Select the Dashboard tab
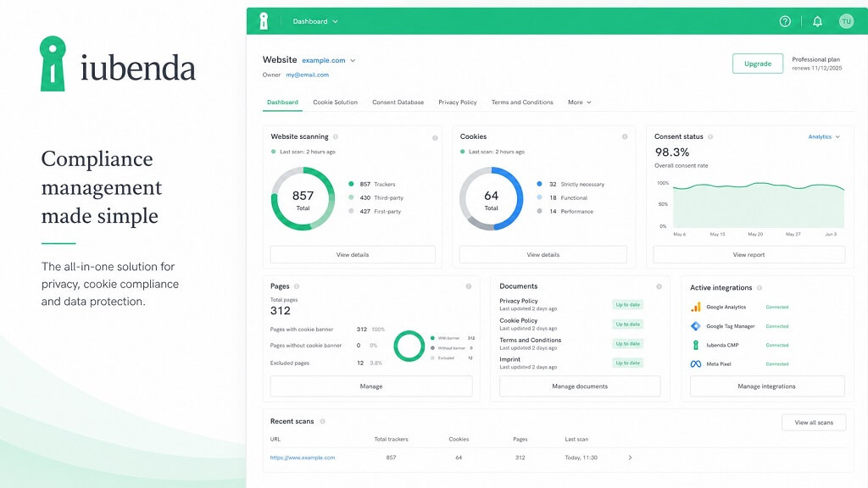Viewport: 868px width, 488px height. (282, 103)
